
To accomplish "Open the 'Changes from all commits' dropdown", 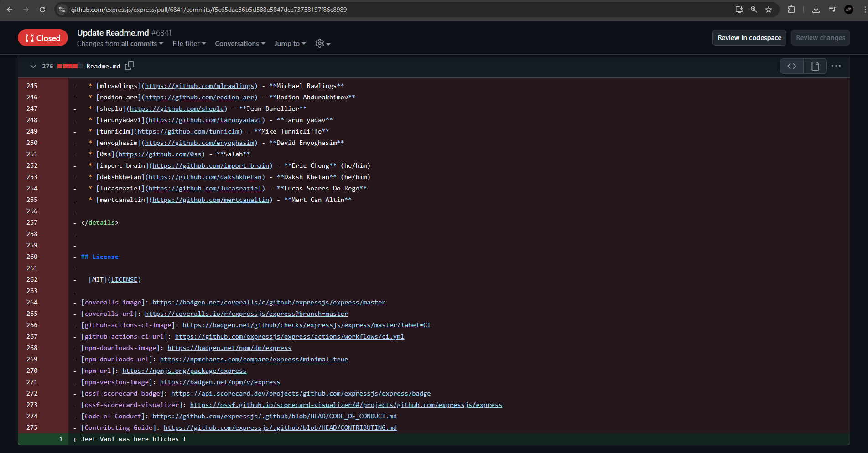I will click(120, 43).
